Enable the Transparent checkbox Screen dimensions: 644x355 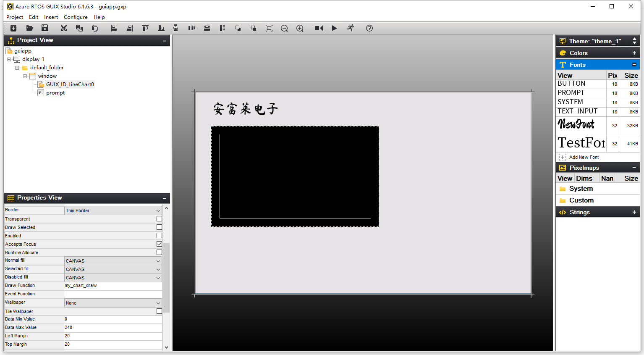[x=159, y=219]
